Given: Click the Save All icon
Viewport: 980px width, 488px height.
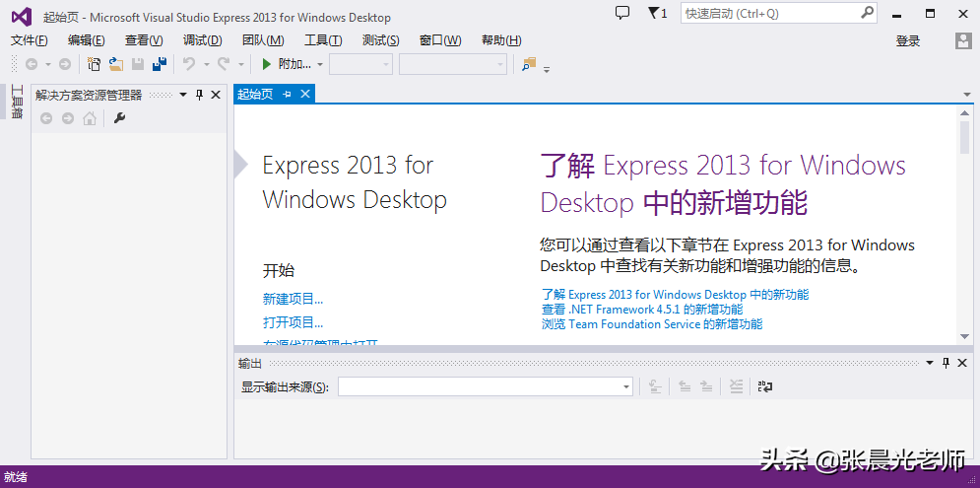Looking at the screenshot, I should (160, 64).
